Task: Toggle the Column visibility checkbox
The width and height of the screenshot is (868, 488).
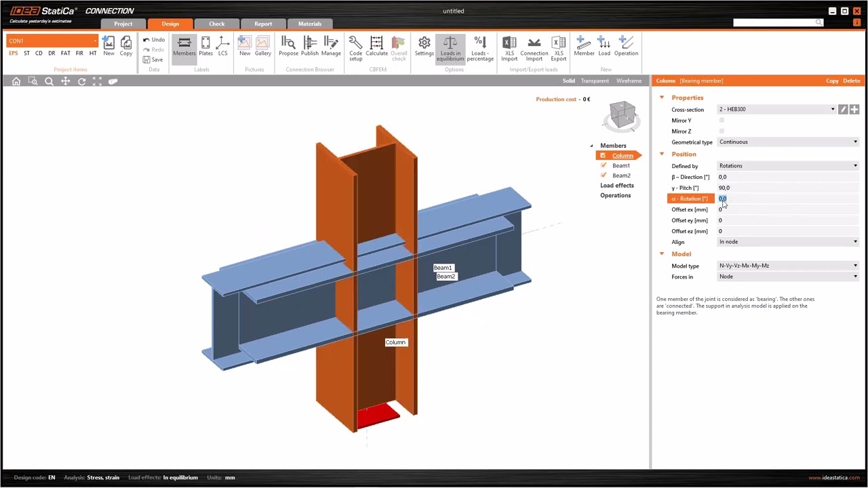Action: point(603,155)
